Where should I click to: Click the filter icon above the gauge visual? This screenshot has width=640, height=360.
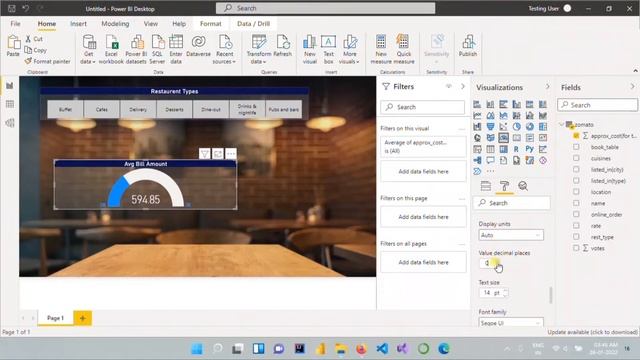coord(204,154)
